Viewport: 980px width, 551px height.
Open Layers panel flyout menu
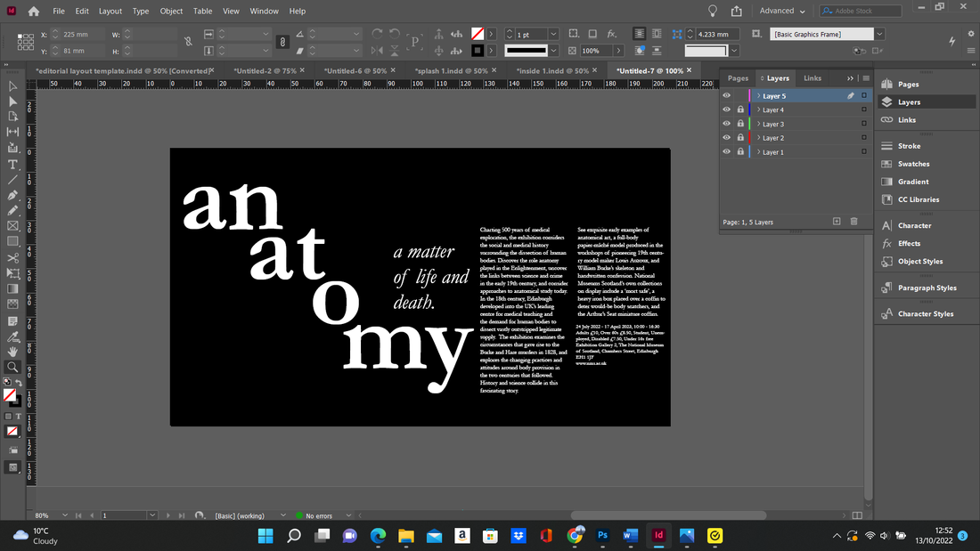click(866, 78)
